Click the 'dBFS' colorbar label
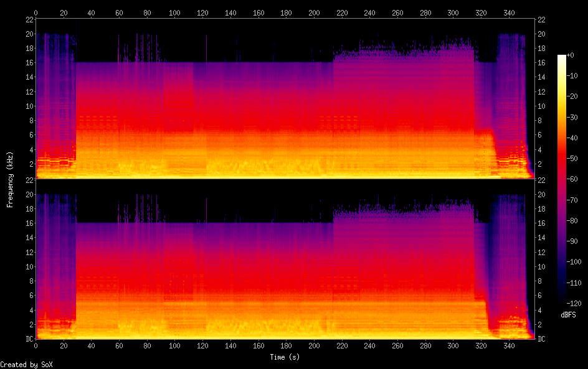Viewport: 588px width, 369px height. pos(568,315)
